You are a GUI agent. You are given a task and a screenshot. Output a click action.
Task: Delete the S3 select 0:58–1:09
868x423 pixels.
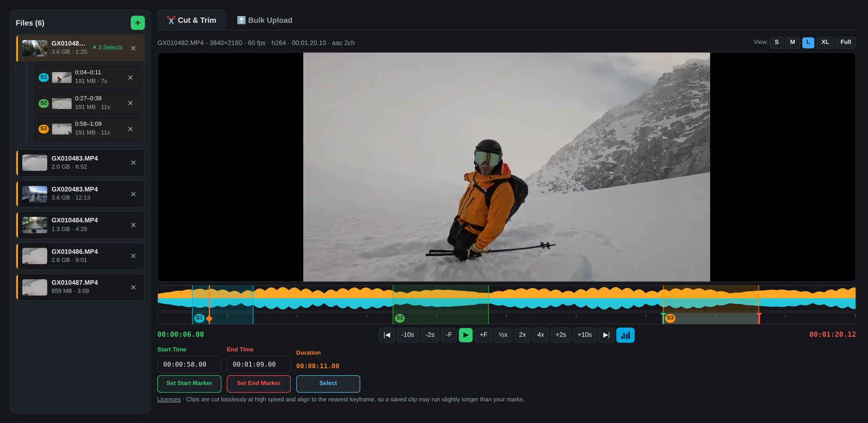tap(130, 129)
